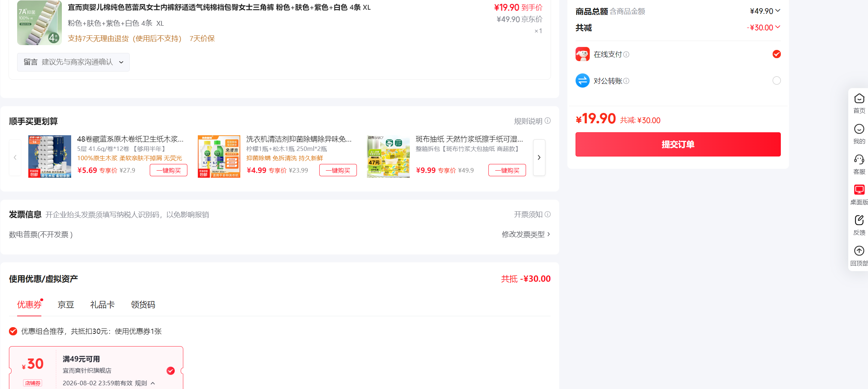Image resolution: width=868 pixels, height=389 pixels.
Task: Click 回顶部 back-to-top arrow icon
Action: [x=859, y=251]
